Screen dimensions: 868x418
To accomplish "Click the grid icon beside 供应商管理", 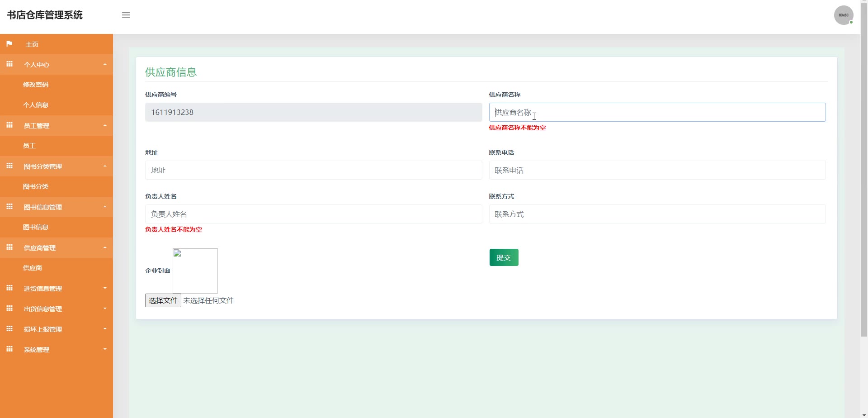I will tap(9, 247).
